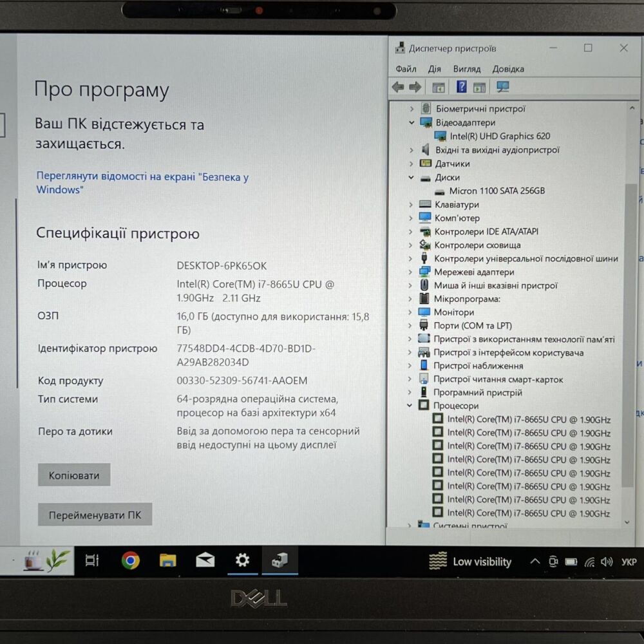Click the Програмний пристрій icon
This screenshot has width=644, height=644.
(x=424, y=392)
